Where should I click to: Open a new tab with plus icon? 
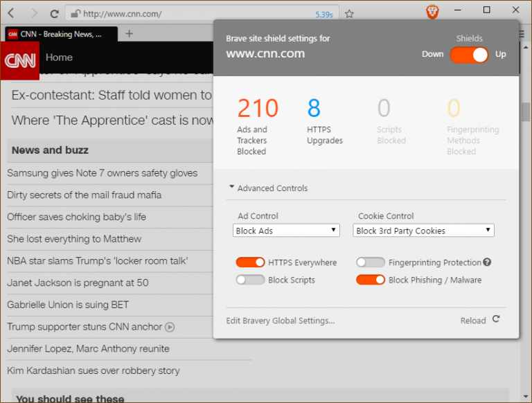point(129,33)
